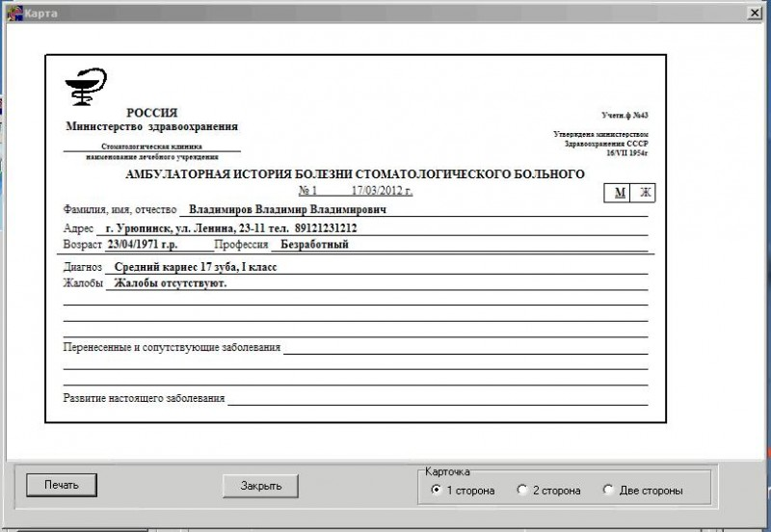Viewport: 771px width, 532px height.
Task: Click the Закрыть button
Action: [260, 485]
